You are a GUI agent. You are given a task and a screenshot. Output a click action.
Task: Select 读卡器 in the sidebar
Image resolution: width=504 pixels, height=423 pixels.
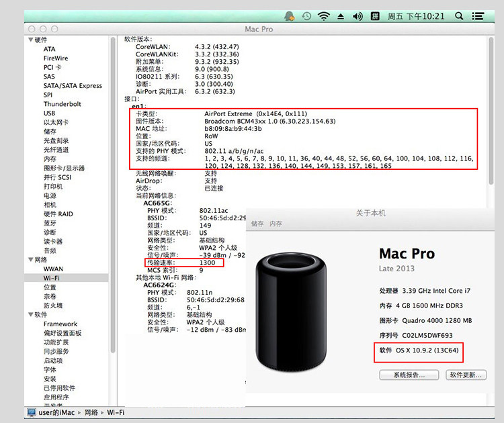53,241
